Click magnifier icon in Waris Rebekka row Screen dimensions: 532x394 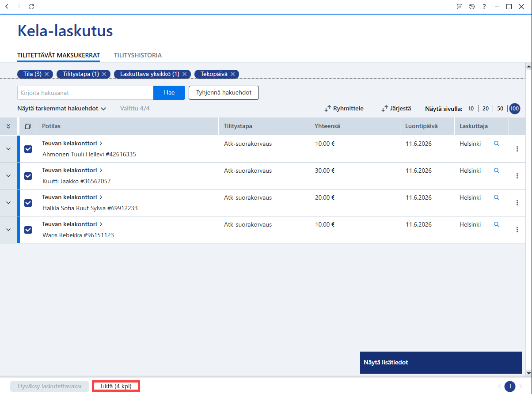(496, 224)
